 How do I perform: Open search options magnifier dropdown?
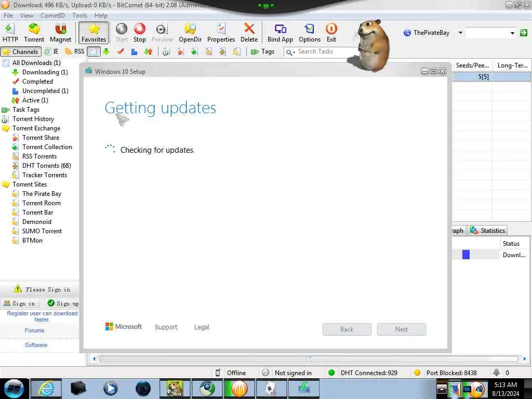pyautogui.click(x=290, y=52)
